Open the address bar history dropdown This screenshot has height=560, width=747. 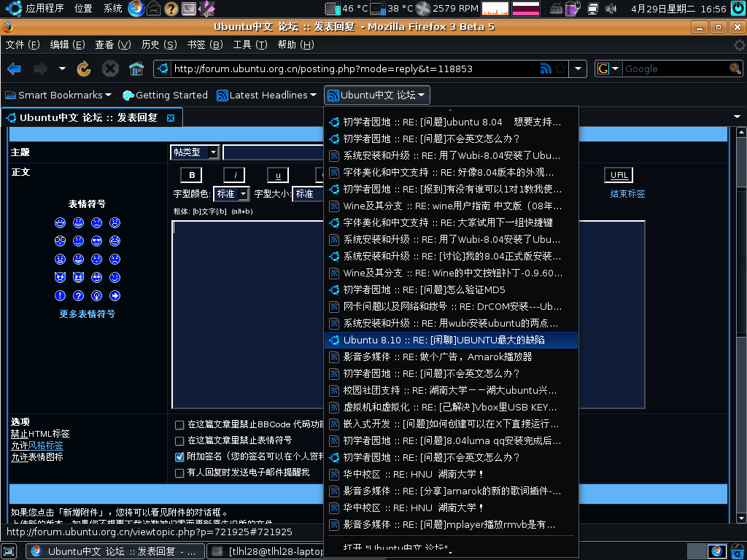[578, 69]
